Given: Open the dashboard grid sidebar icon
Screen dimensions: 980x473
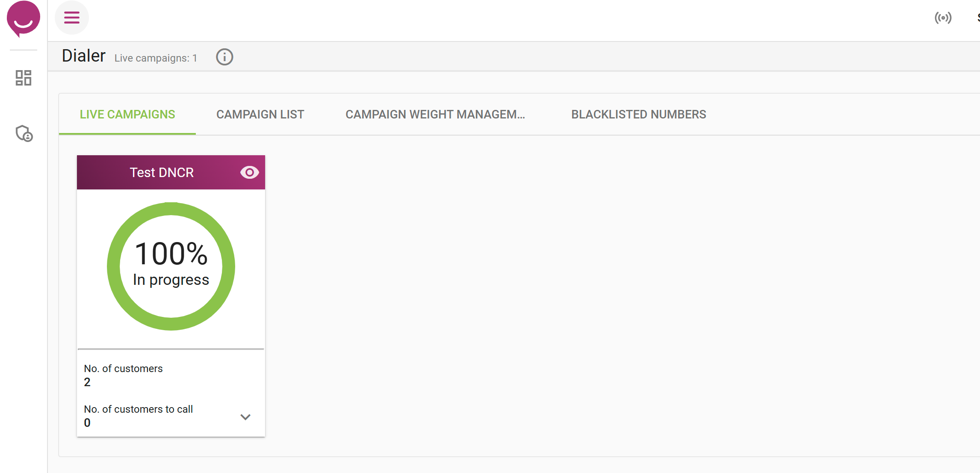Looking at the screenshot, I should coord(24,78).
